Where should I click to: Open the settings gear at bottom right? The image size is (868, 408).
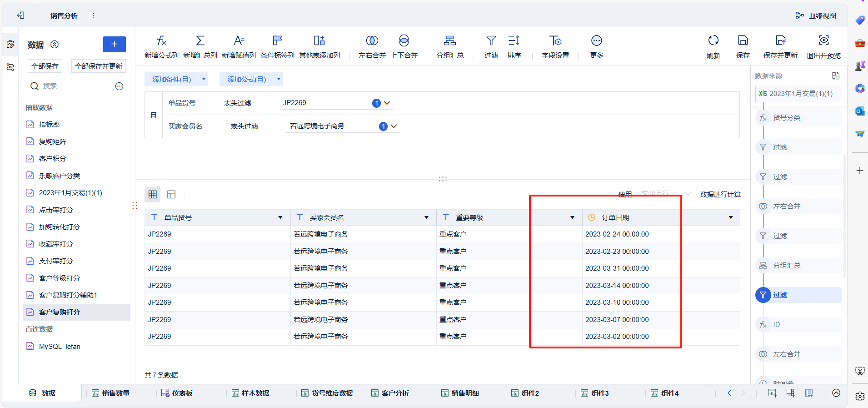[860, 396]
